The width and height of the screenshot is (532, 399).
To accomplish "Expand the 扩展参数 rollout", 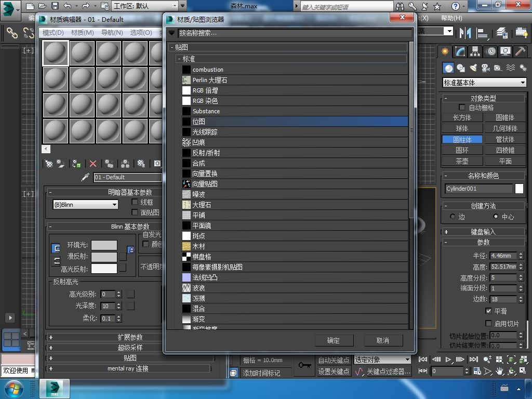I will tap(129, 337).
